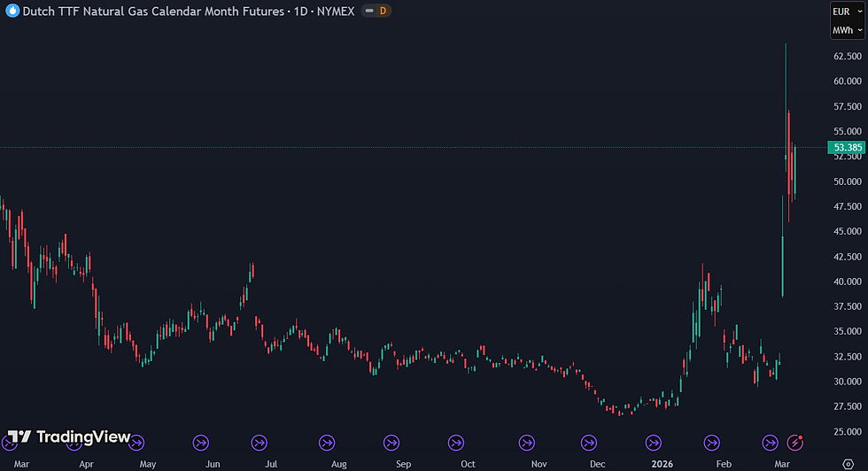Click the May label on time axis

pyautogui.click(x=148, y=464)
